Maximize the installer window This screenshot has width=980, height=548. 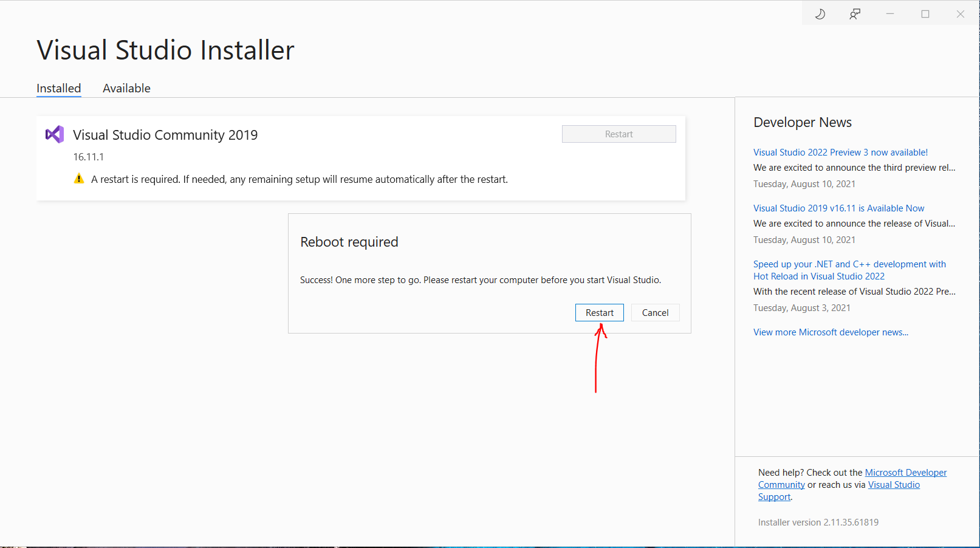925,14
